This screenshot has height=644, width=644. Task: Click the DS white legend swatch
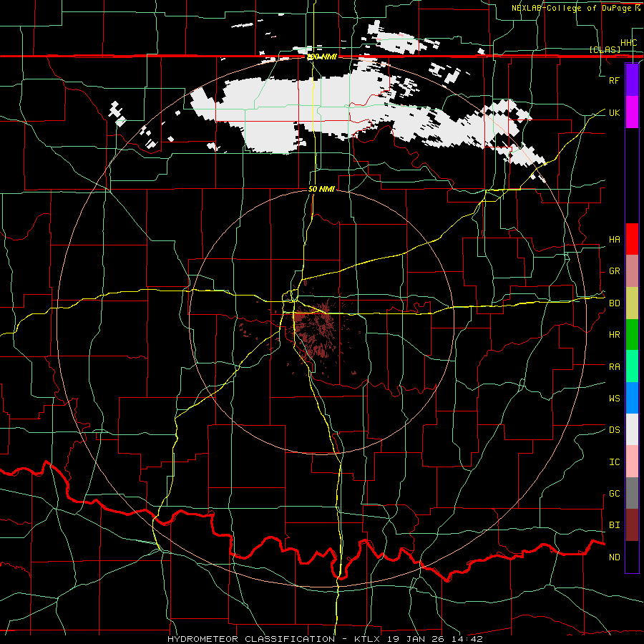click(x=632, y=429)
